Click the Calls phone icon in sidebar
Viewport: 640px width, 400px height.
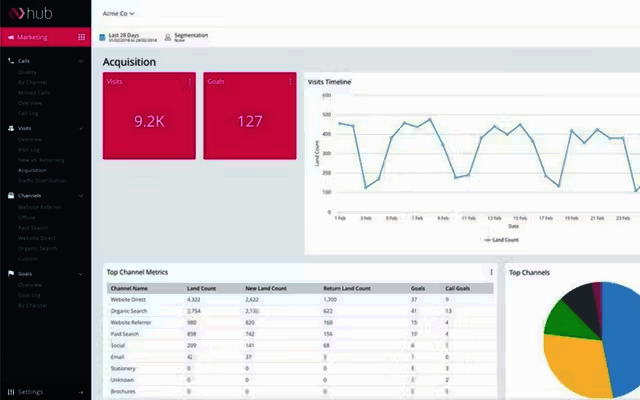click(11, 61)
